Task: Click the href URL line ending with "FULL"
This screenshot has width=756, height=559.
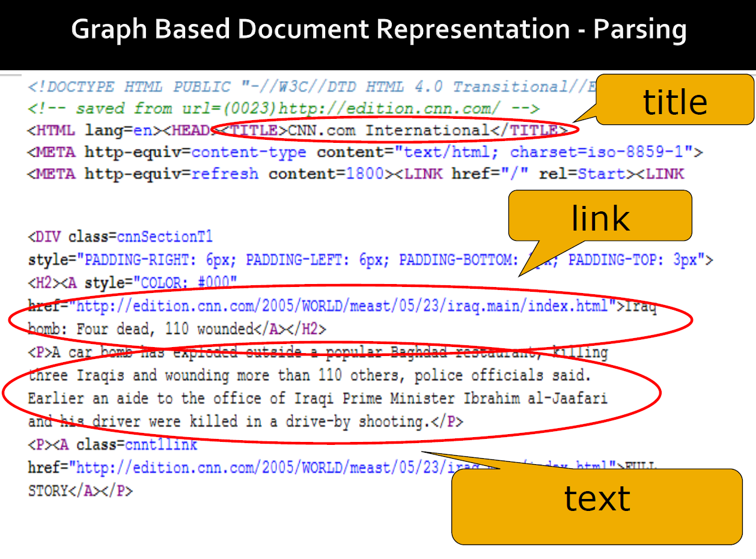Action: [343, 467]
